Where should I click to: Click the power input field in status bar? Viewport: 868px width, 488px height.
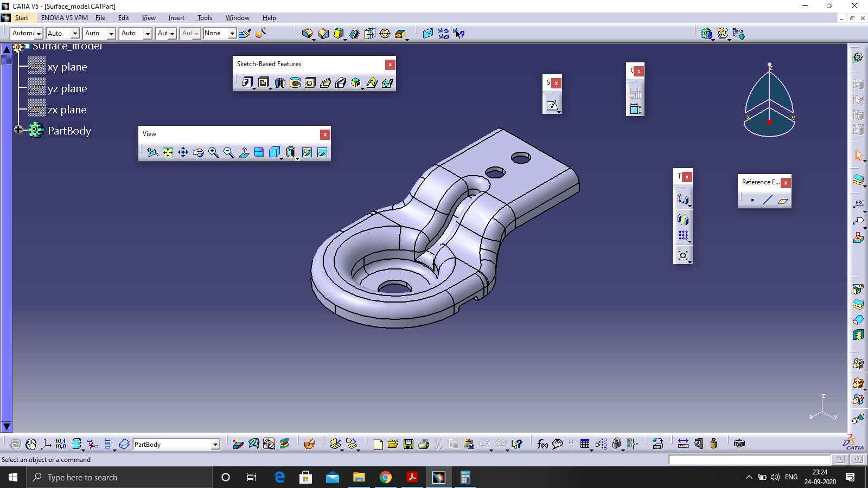tap(750, 460)
